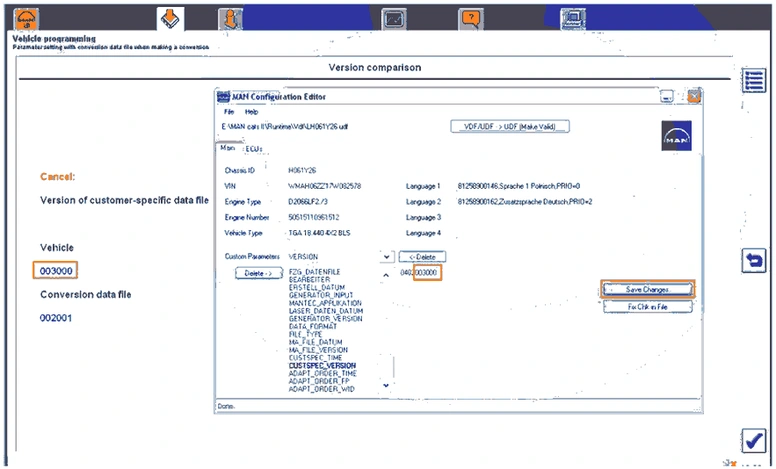
Task: Select ADAPT_ORDER_FP in parameter list
Action: point(319,381)
